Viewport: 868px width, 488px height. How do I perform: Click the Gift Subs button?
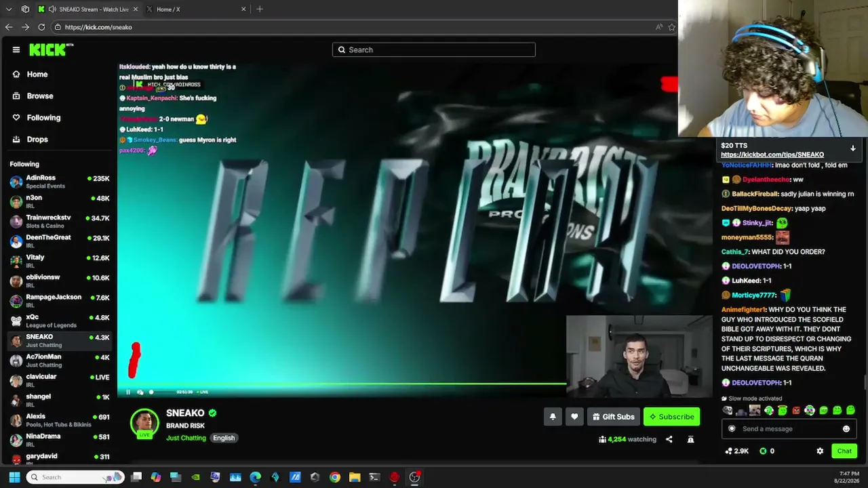click(613, 417)
